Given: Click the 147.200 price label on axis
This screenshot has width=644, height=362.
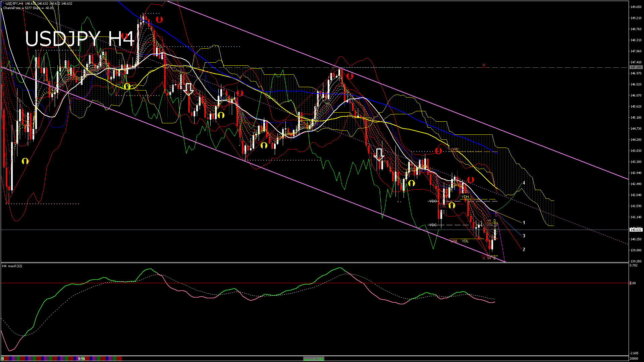Looking at the screenshot, I should coord(636,67).
